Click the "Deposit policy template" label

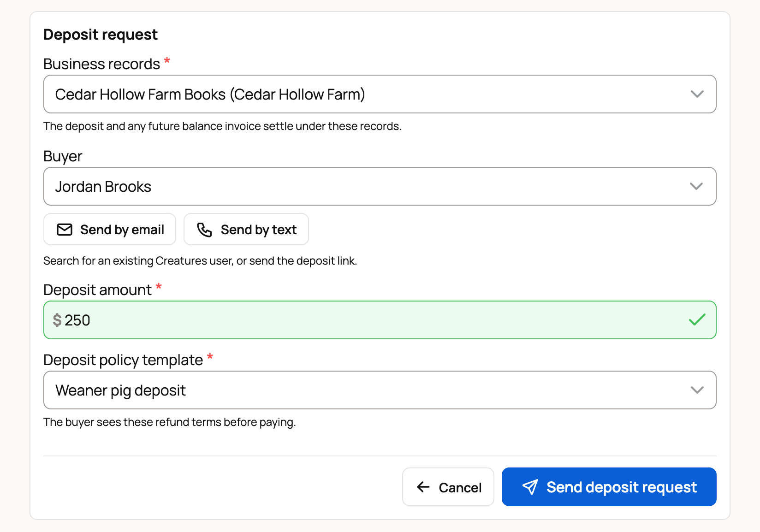(x=123, y=360)
